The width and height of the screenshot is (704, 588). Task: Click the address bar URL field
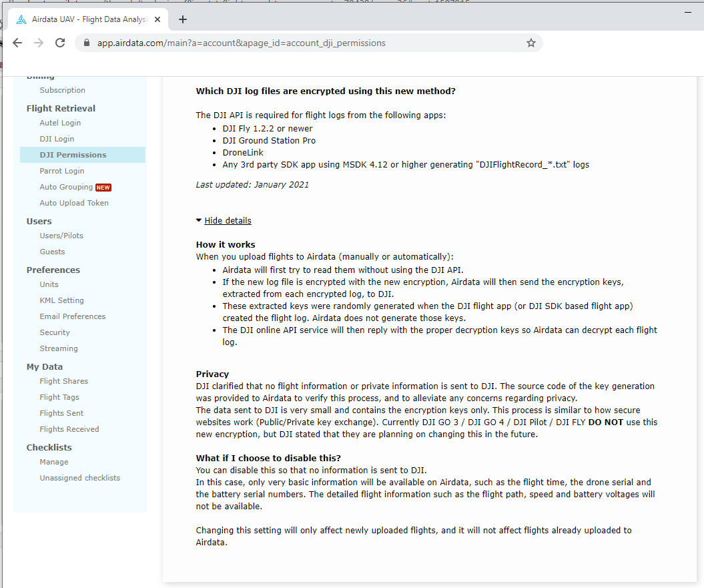click(309, 43)
